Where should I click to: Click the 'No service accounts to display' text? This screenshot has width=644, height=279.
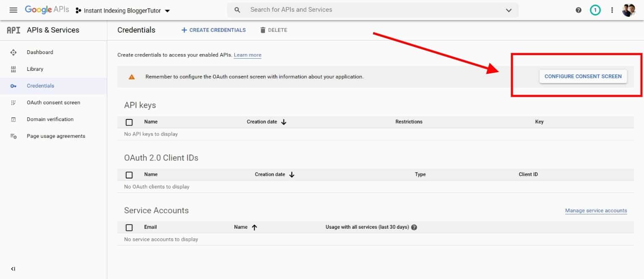161,240
